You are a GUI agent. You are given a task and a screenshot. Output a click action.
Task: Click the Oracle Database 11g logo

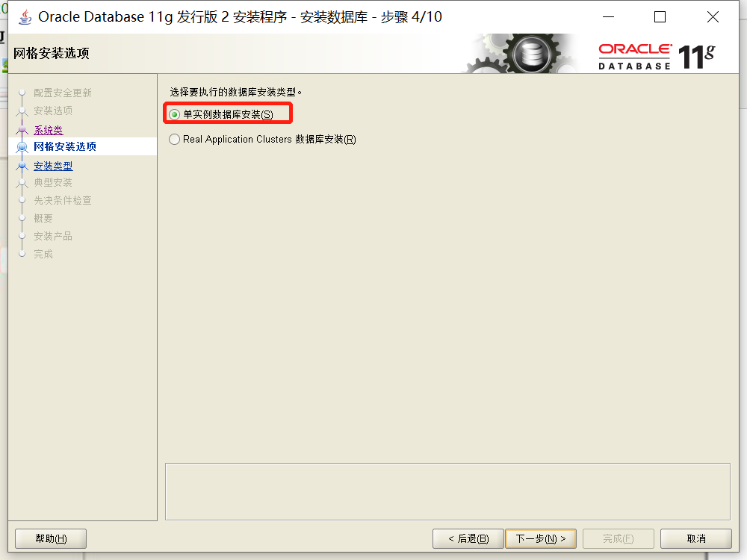(657, 57)
